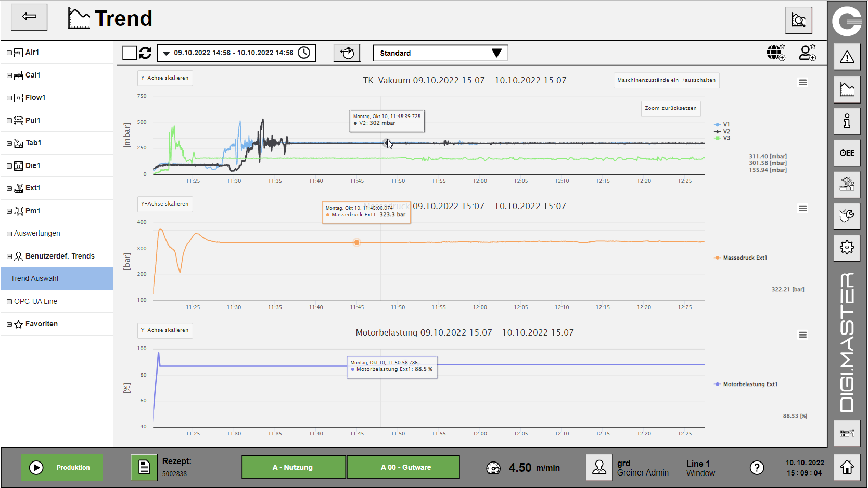Click Y-Achse skalieren on TK-Vakuum chart
This screenshot has width=868, height=488.
165,78
